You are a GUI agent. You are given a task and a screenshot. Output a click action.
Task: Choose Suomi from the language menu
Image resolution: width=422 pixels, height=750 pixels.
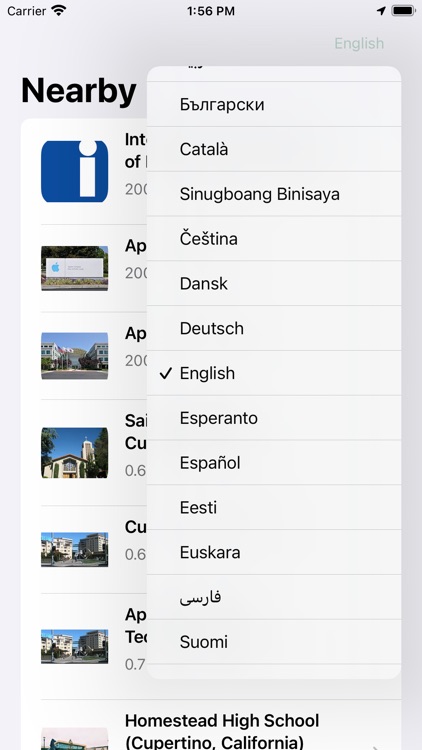click(x=274, y=642)
